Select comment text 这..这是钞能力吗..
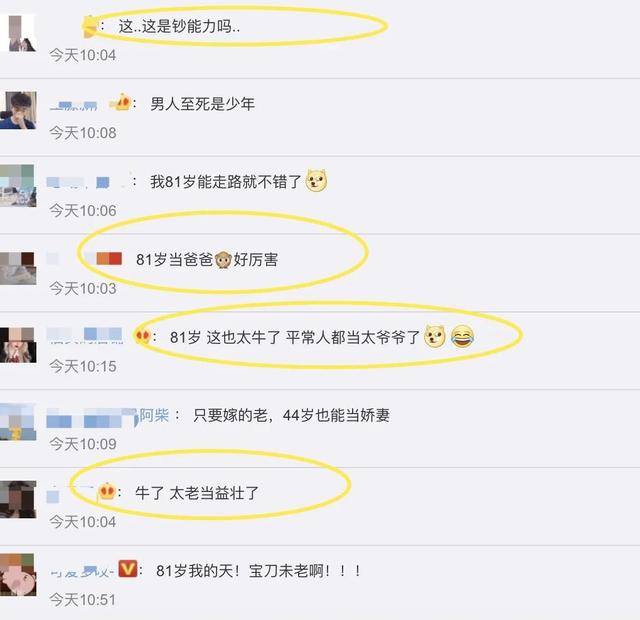The image size is (640, 620). tap(179, 27)
